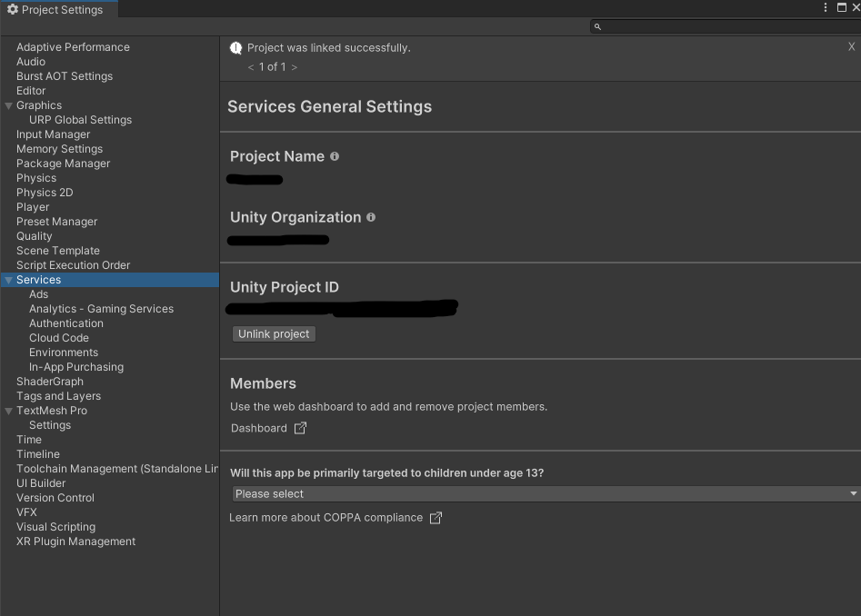Open the three-dot window options menu

(826, 7)
